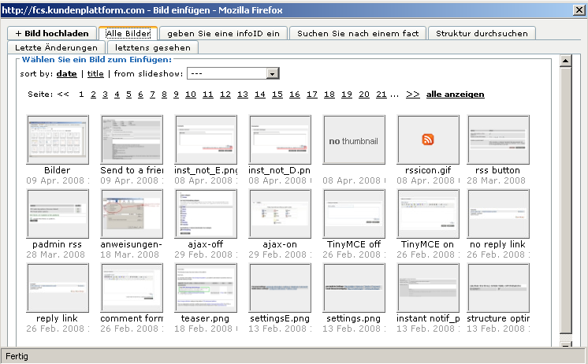
Task: Choose the Bilder image thumbnail
Action: click(58, 139)
